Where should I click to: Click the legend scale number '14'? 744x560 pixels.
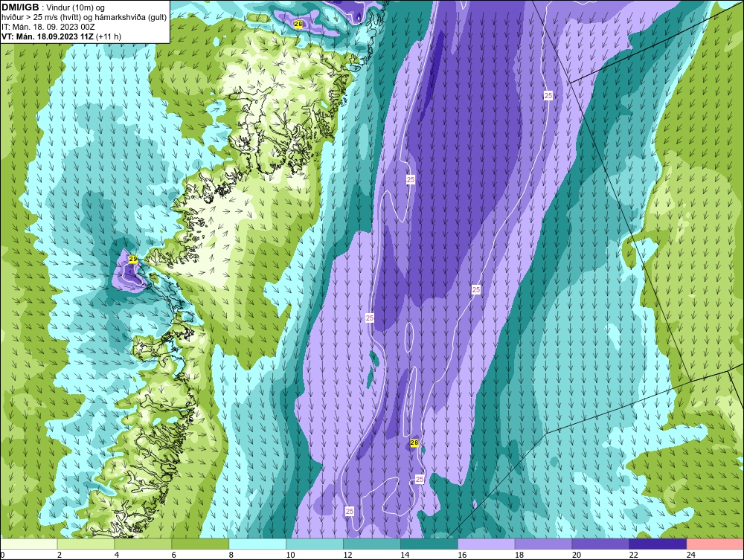[405, 555]
